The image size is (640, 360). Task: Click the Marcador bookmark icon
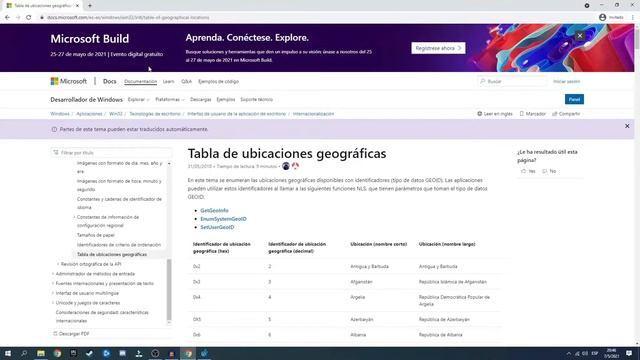pyautogui.click(x=521, y=114)
